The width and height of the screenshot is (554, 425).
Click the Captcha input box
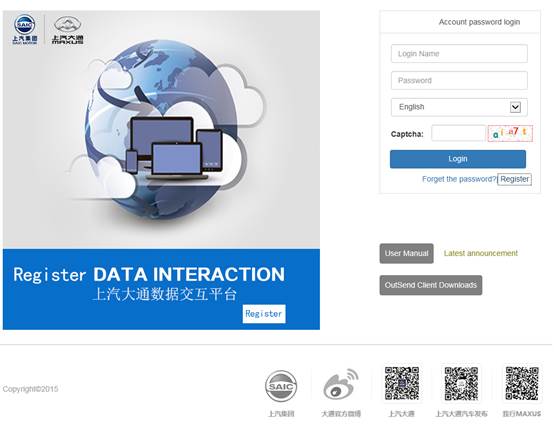click(x=459, y=134)
